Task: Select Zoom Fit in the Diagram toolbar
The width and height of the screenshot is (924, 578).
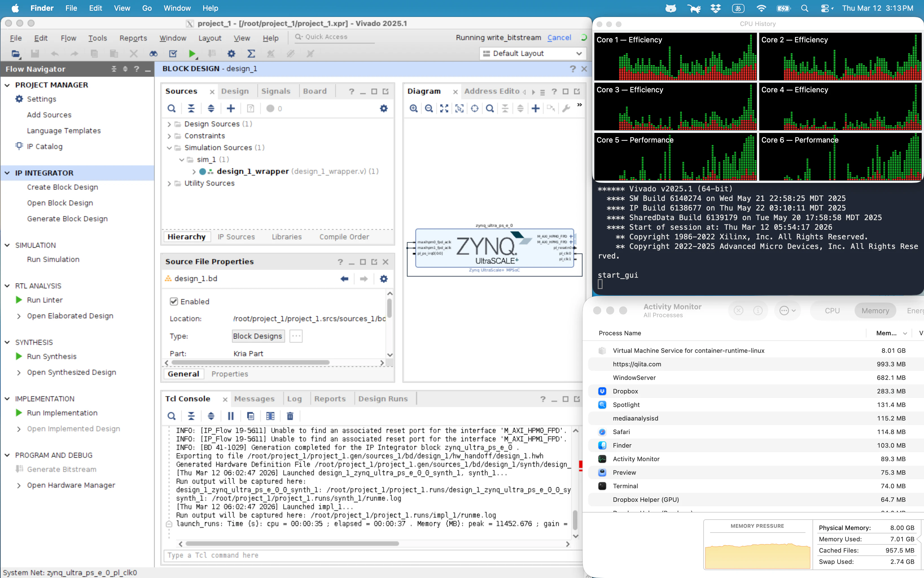Action: (x=444, y=108)
